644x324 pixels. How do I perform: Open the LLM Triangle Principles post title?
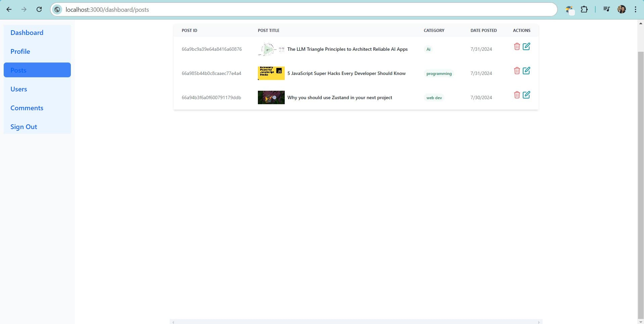(347, 49)
